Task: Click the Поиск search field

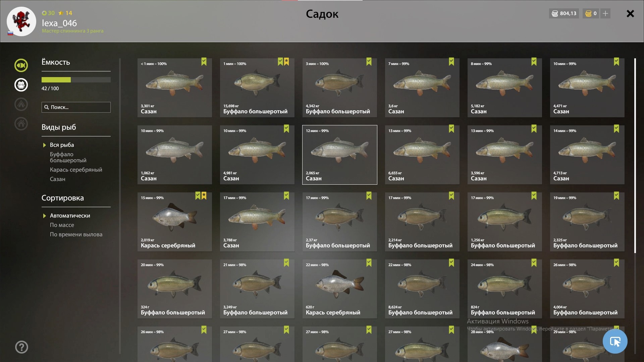Action: click(x=76, y=107)
